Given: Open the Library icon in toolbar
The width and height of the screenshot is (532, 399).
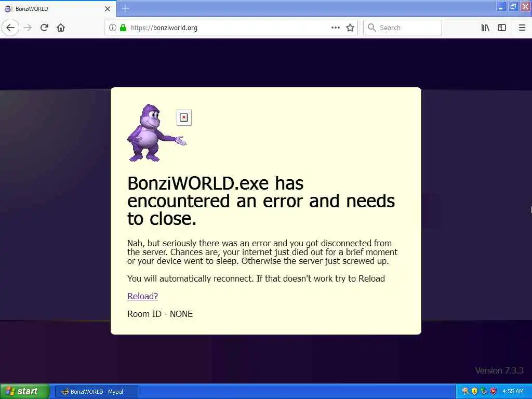Looking at the screenshot, I should click(x=485, y=28).
